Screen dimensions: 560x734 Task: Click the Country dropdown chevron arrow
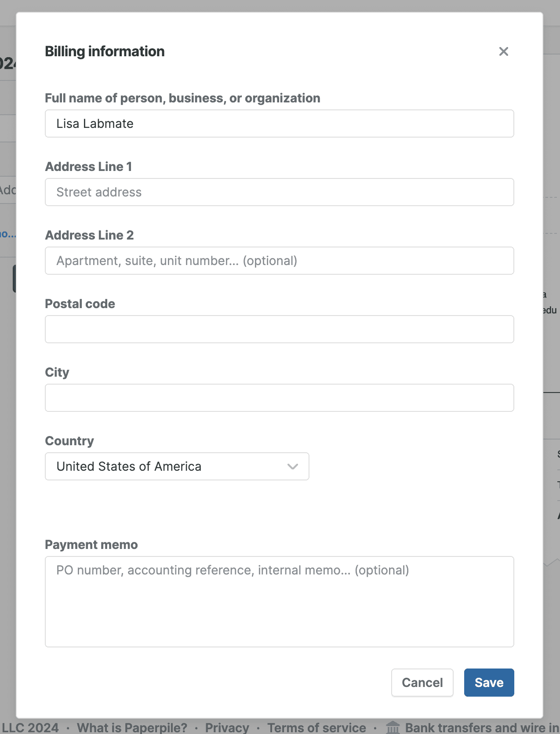click(x=293, y=466)
